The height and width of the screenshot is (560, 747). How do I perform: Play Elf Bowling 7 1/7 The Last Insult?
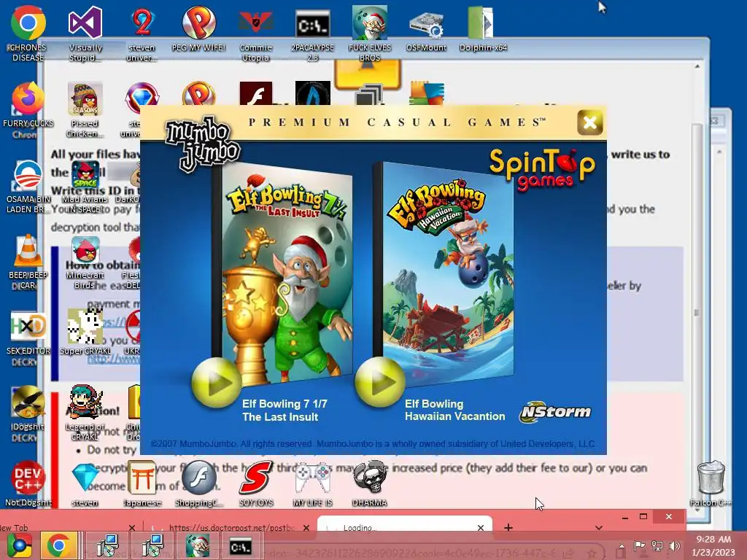click(216, 383)
